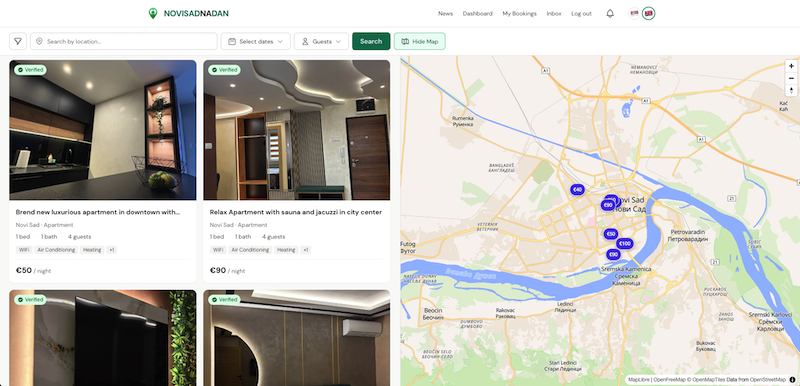Click the NOVISADNADAN logo pin icon

153,13
